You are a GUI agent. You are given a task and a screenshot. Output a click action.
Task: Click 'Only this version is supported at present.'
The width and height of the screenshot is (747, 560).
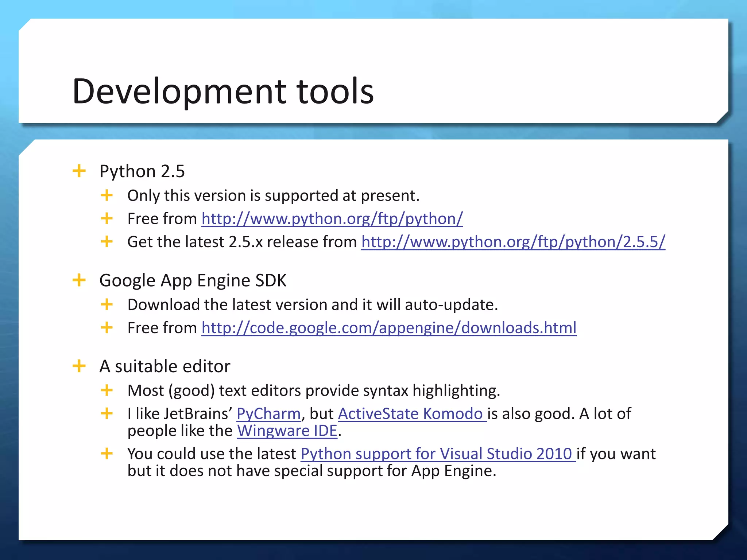point(274,196)
